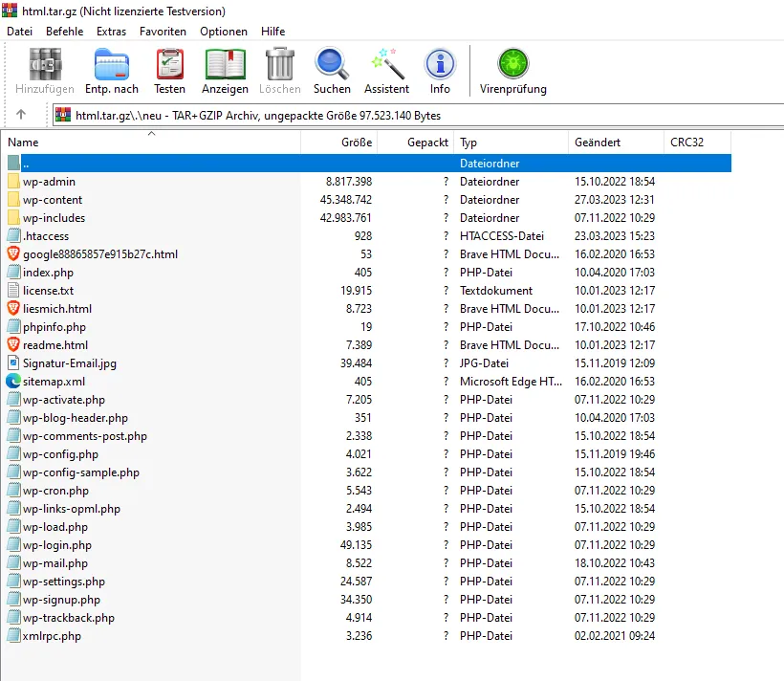
Task: Click Brave icon of liesmich.html
Action: coord(13,308)
